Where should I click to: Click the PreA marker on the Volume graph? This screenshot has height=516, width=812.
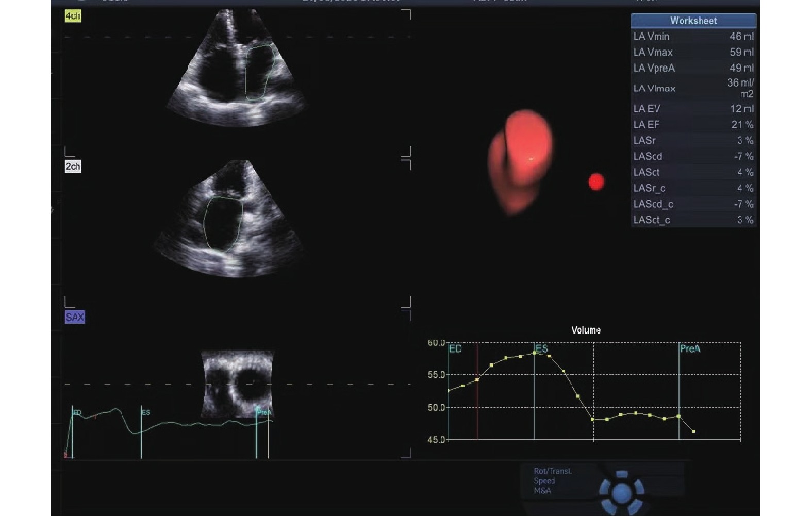click(689, 349)
